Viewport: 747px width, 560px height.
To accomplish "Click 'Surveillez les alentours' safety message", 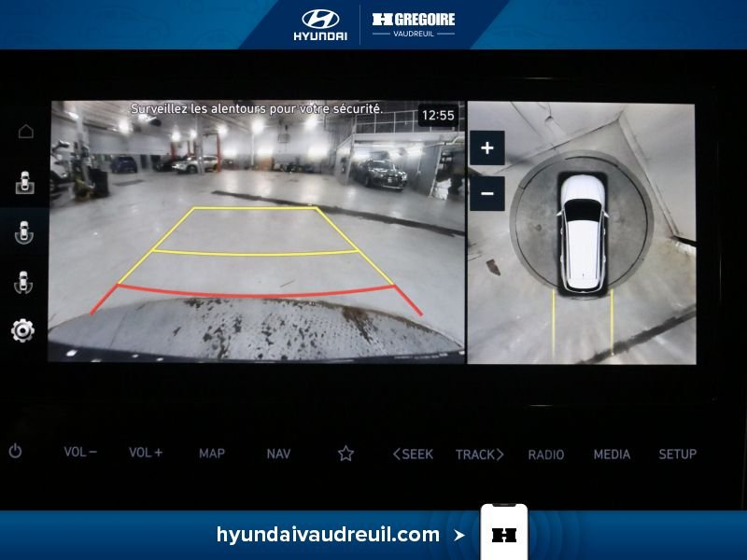I will point(257,109).
